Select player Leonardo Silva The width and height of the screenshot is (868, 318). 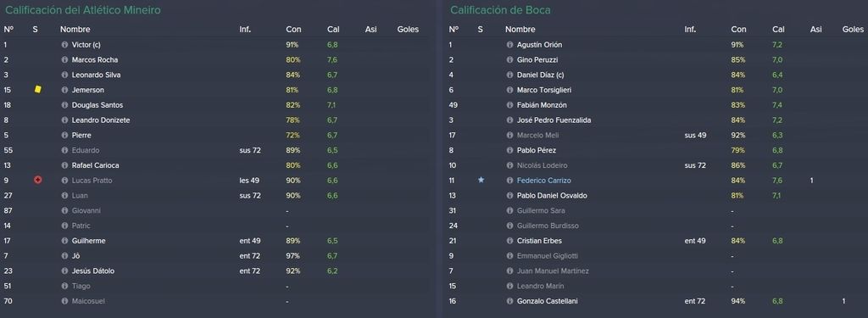click(x=96, y=75)
